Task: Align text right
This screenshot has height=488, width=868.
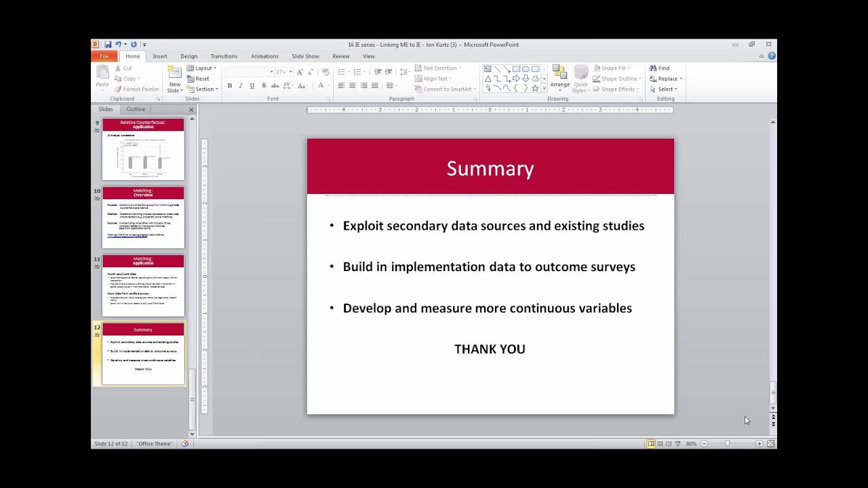Action: click(364, 86)
